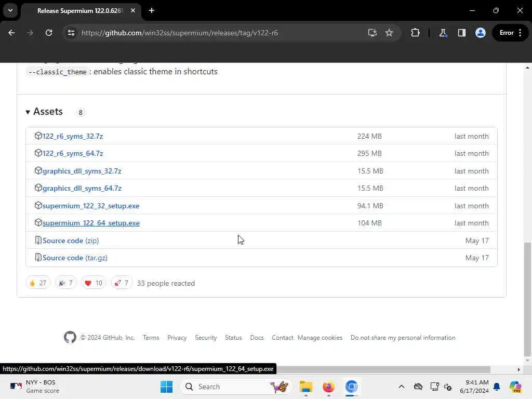Download 122_r6_syms_64.7z
The image size is (532, 399).
click(73, 153)
